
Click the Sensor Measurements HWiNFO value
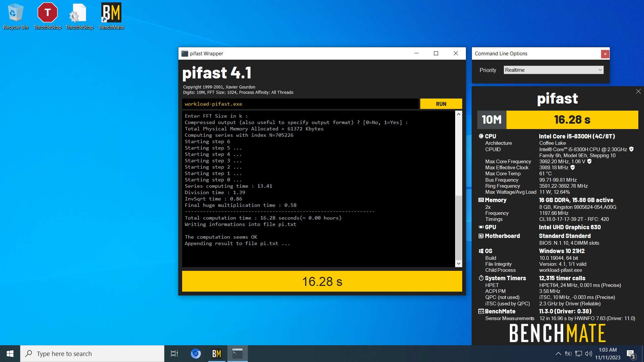(587, 318)
